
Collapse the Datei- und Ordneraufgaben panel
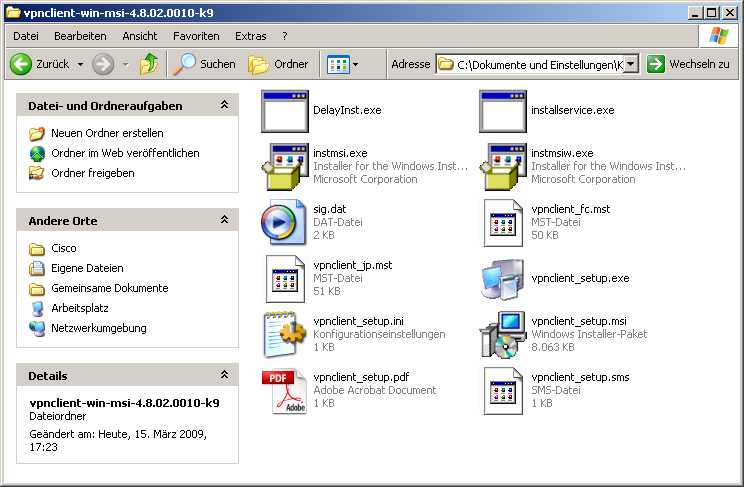coord(224,105)
